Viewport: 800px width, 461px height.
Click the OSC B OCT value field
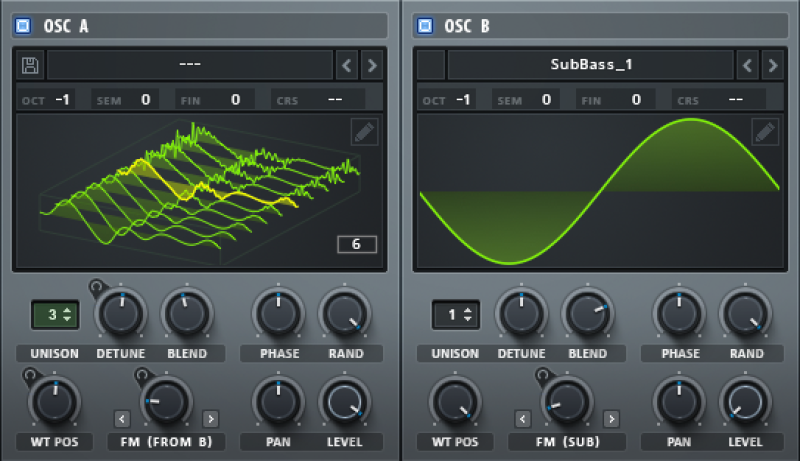(463, 99)
